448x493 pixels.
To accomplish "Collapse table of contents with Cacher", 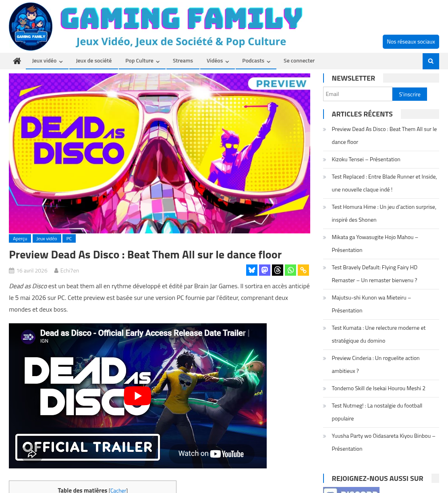I will click(x=118, y=490).
